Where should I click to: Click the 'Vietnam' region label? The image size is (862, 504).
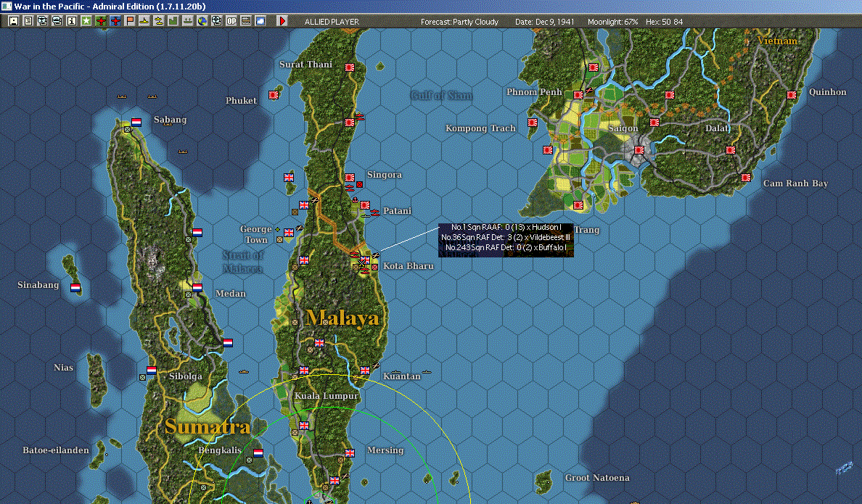pos(777,41)
